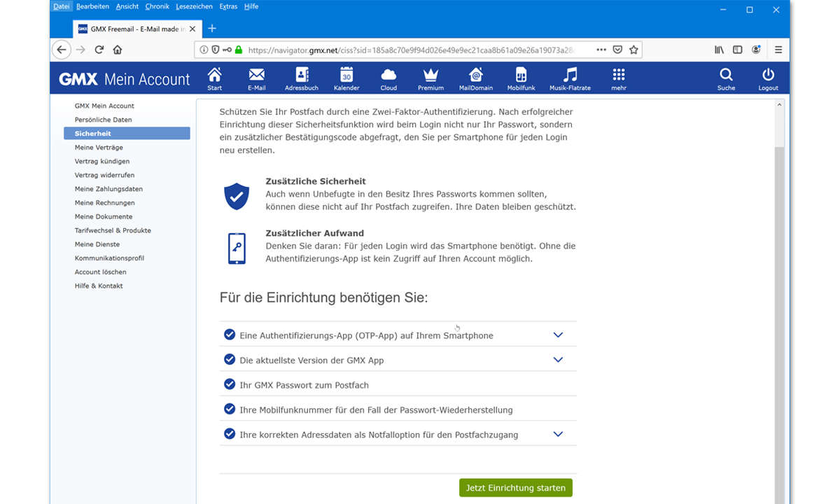Click the URL address bar field

coord(418,50)
